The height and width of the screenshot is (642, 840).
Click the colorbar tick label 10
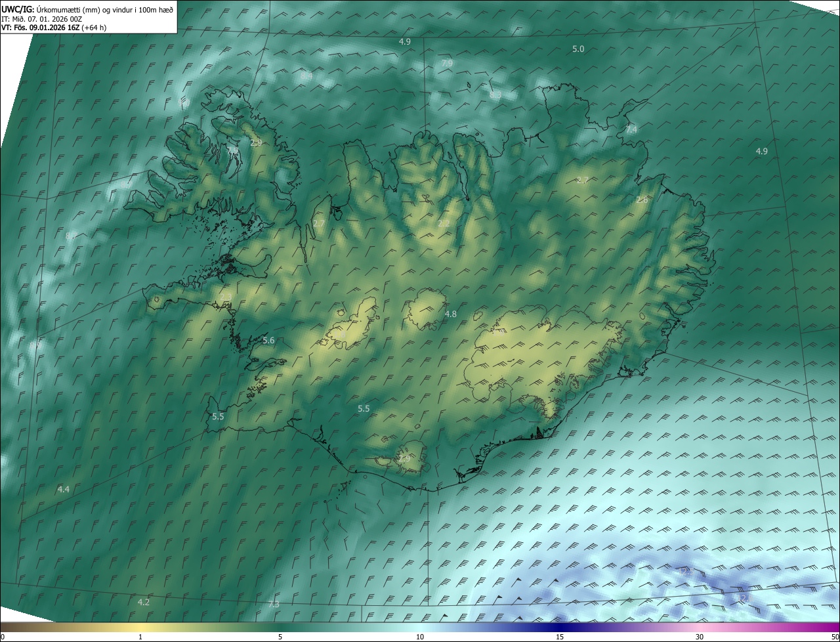pos(420,637)
